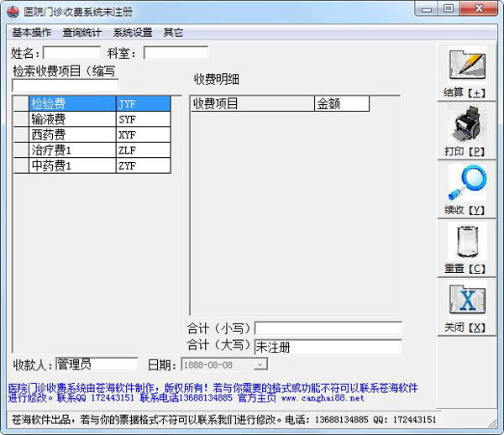Click the 打印 printer icon
The height and width of the screenshot is (435, 504).
pyautogui.click(x=467, y=123)
